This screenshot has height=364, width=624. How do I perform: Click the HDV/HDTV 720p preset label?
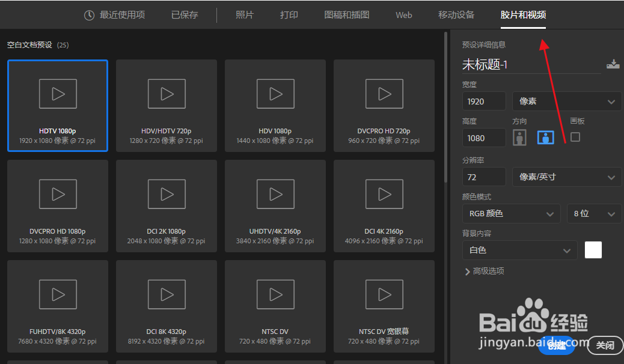point(167,131)
